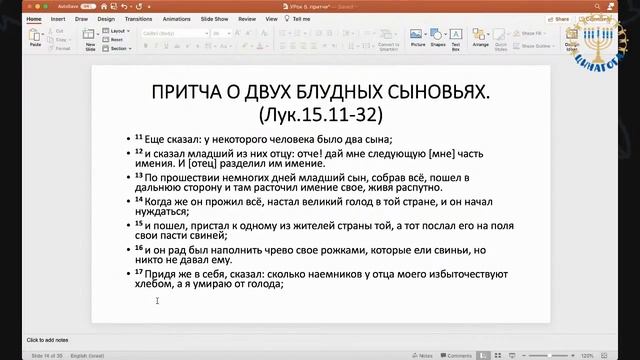Switch to the Transitions tab
This screenshot has height=360, width=640.
138,19
